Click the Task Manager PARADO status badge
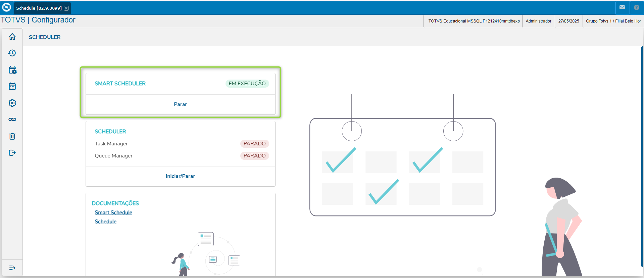 (x=254, y=144)
